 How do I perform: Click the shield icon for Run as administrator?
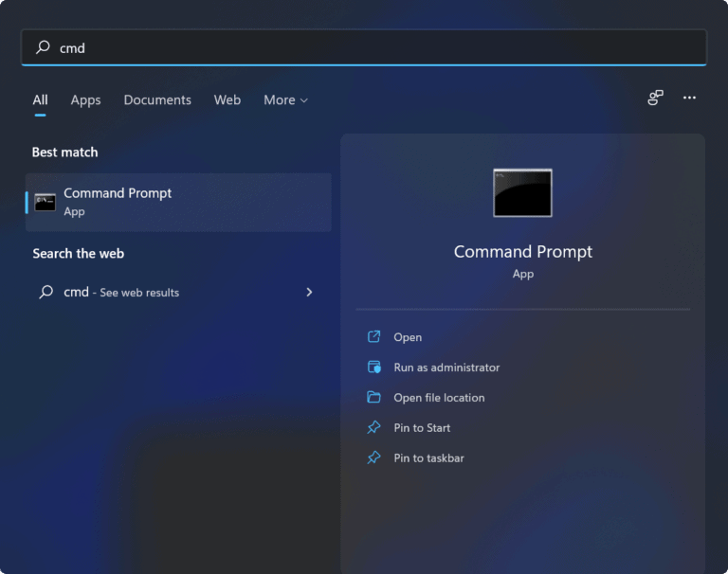click(x=373, y=368)
